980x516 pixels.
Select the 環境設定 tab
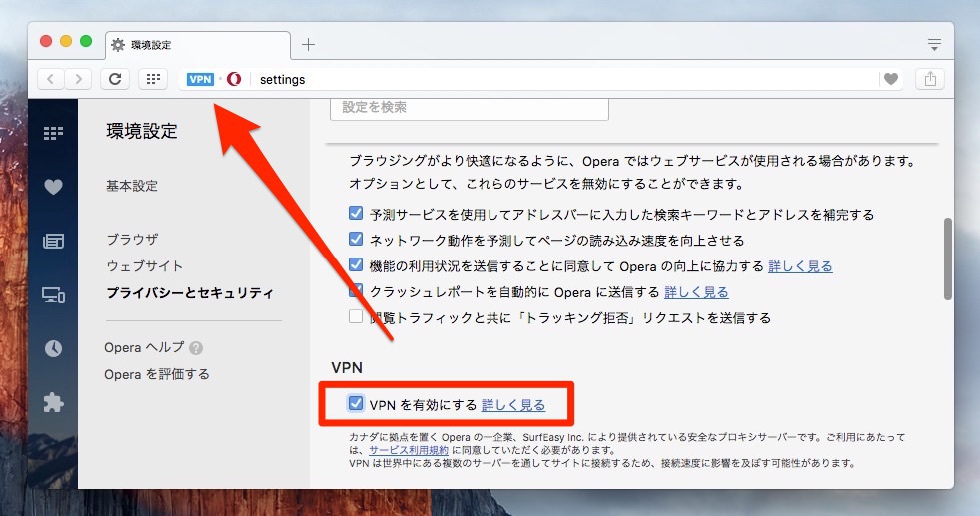198,45
